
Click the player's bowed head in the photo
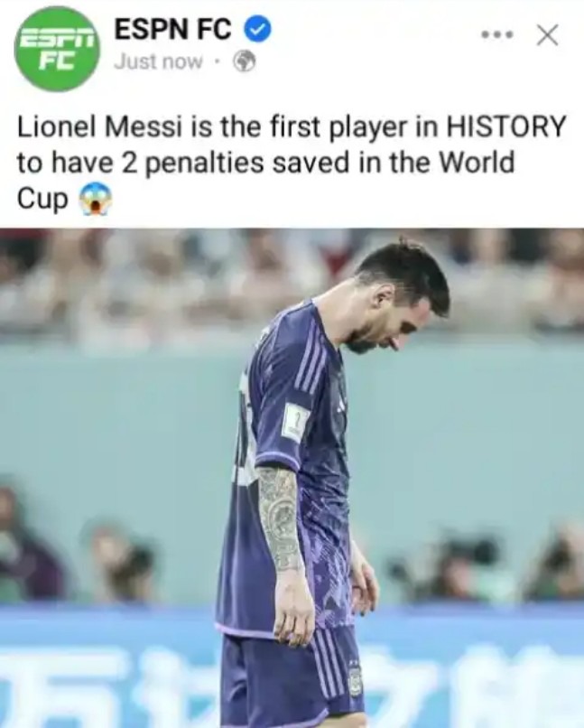click(x=394, y=297)
